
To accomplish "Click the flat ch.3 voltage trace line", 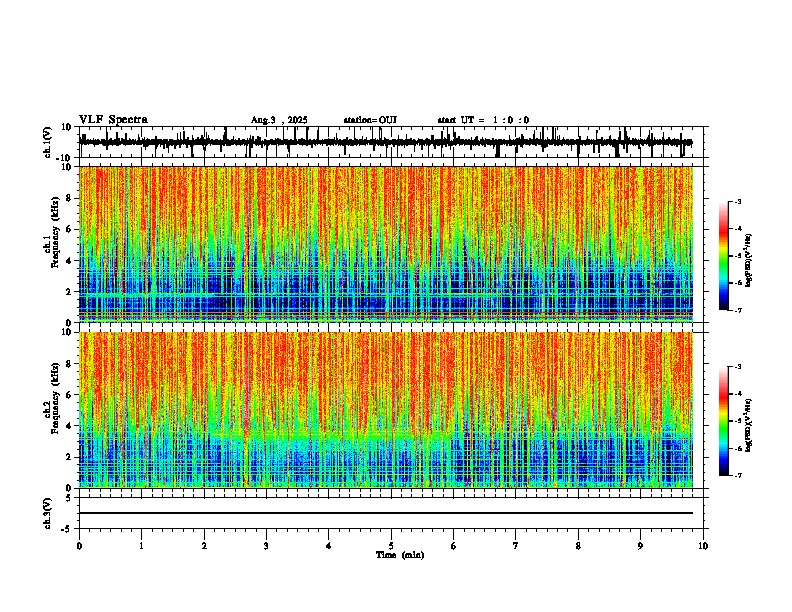I will (386, 513).
